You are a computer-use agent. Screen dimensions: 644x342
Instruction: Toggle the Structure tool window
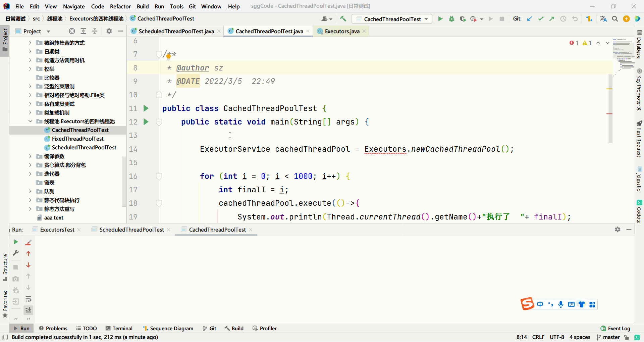click(x=5, y=267)
